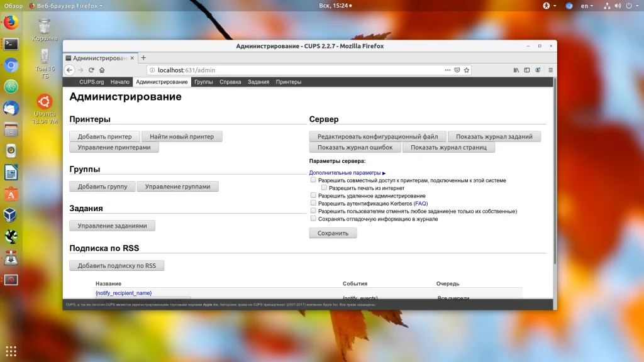Click Добавить подписку по RSS

click(117, 266)
